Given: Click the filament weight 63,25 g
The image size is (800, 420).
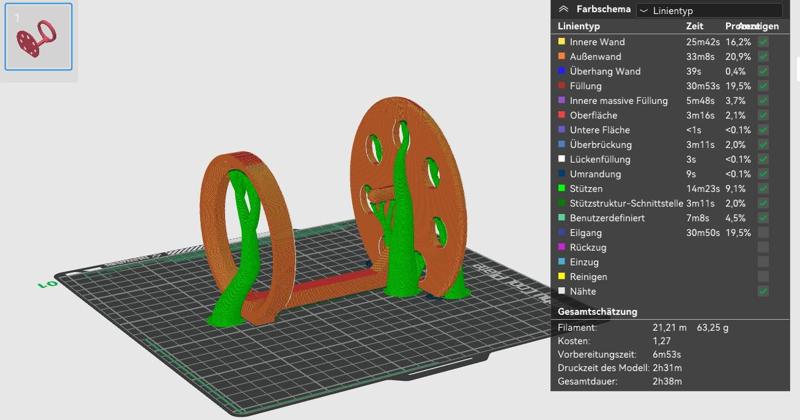Looking at the screenshot, I should (x=712, y=328).
